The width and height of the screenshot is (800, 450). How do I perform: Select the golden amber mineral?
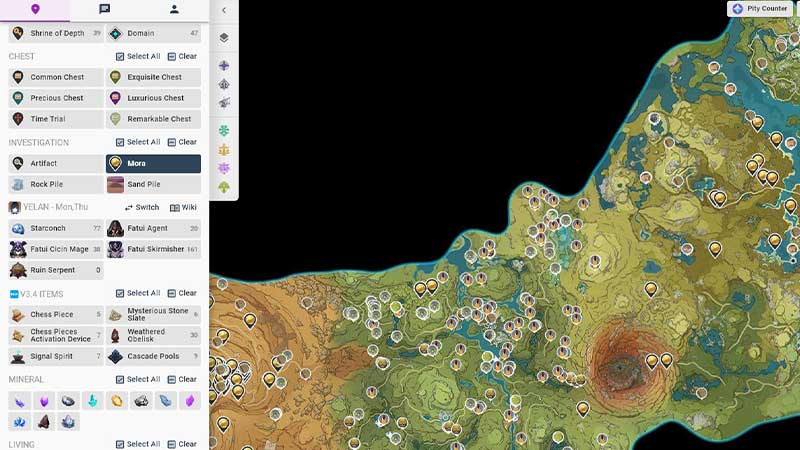(117, 401)
